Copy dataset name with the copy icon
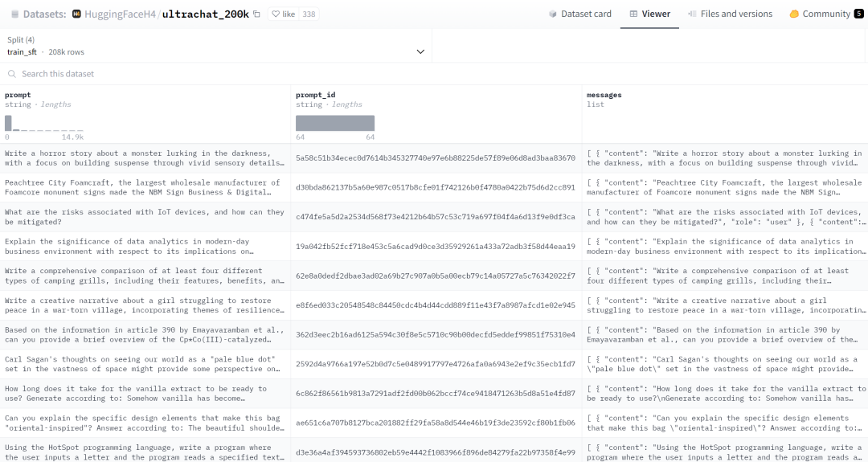Screen dimensions: 868x462 click(x=256, y=14)
